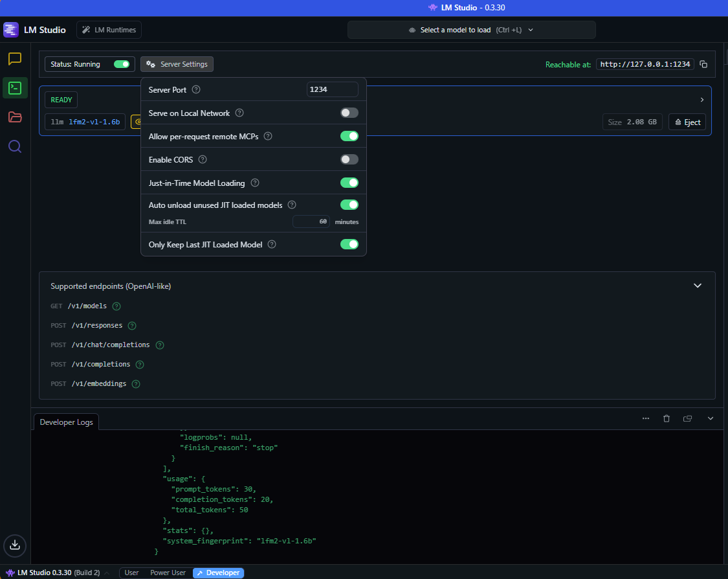The height and width of the screenshot is (579, 728).
Task: Click "finish_reason": "stop" log line
Action: pyautogui.click(x=228, y=448)
